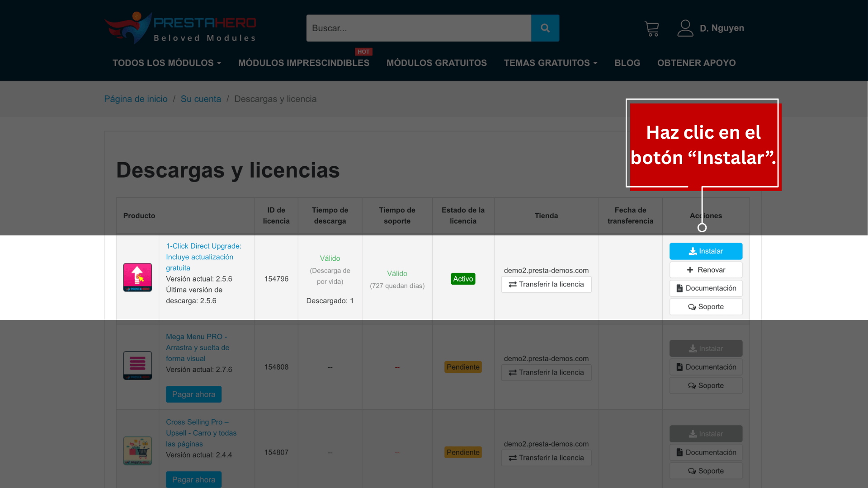Click the PrestaHero logo
This screenshot has height=488, width=868.
180,28
